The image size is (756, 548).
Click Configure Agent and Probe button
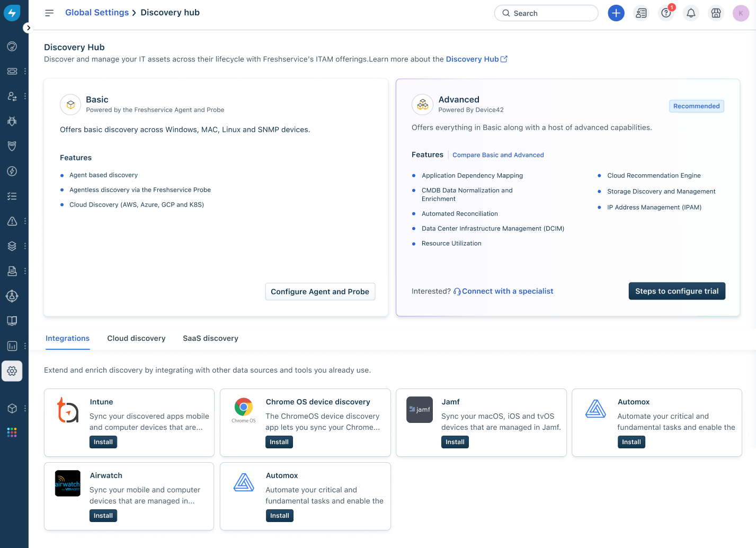point(320,291)
